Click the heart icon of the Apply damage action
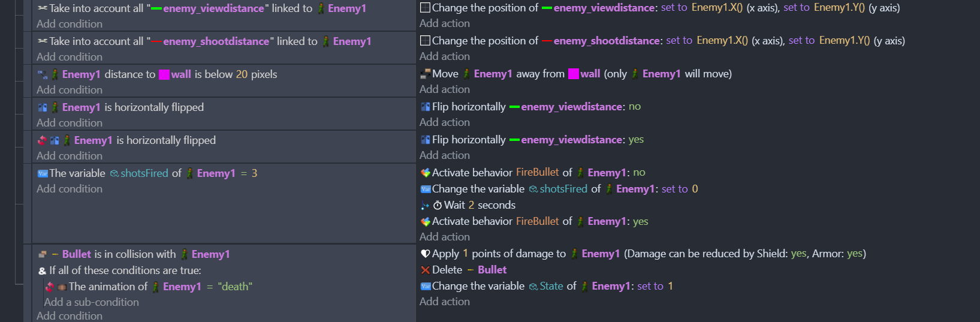Image resolution: width=980 pixels, height=322 pixels. [426, 254]
